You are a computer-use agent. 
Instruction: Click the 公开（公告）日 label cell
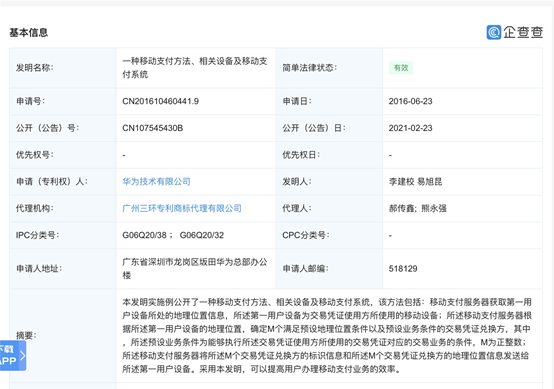(x=329, y=128)
